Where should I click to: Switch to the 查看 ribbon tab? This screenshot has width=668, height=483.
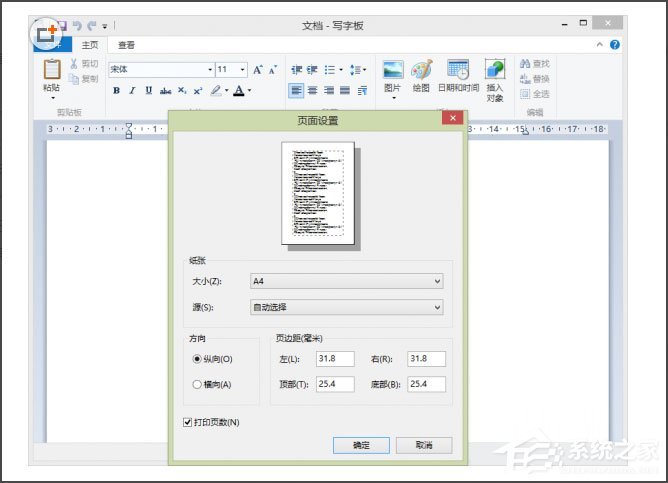[127, 45]
